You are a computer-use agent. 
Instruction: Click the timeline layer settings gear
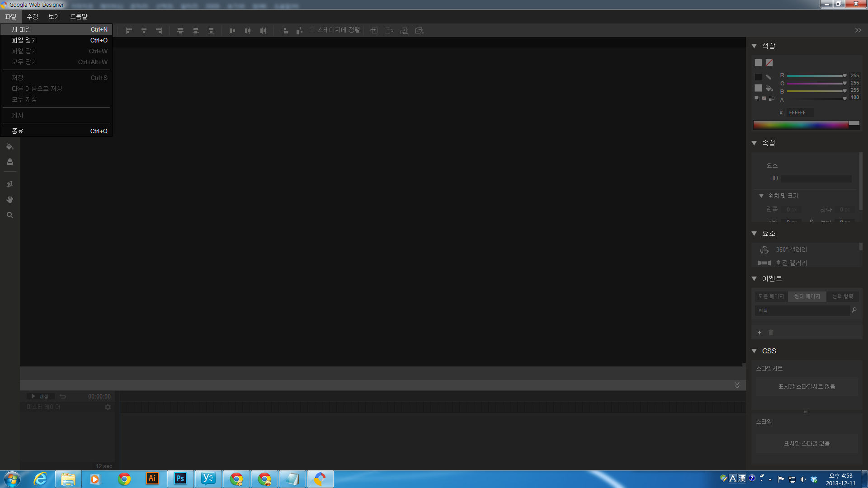click(x=108, y=407)
